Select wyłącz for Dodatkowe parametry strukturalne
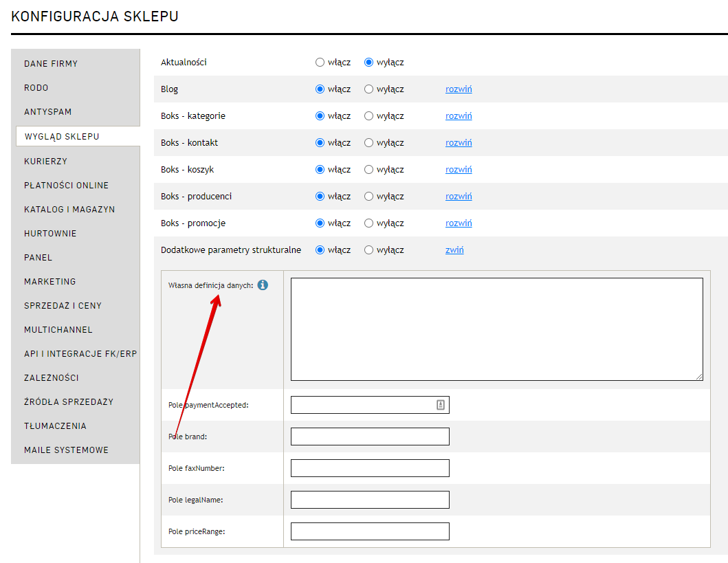This screenshot has height=563, width=728. (x=369, y=250)
